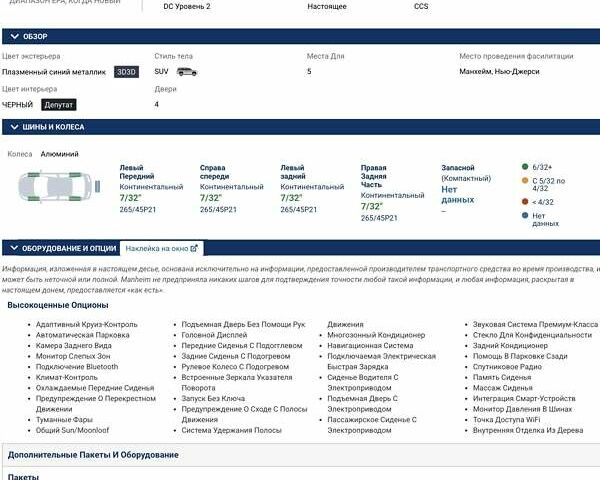Click the Левый Передний tire depth 7/32"

pyautogui.click(x=130, y=198)
